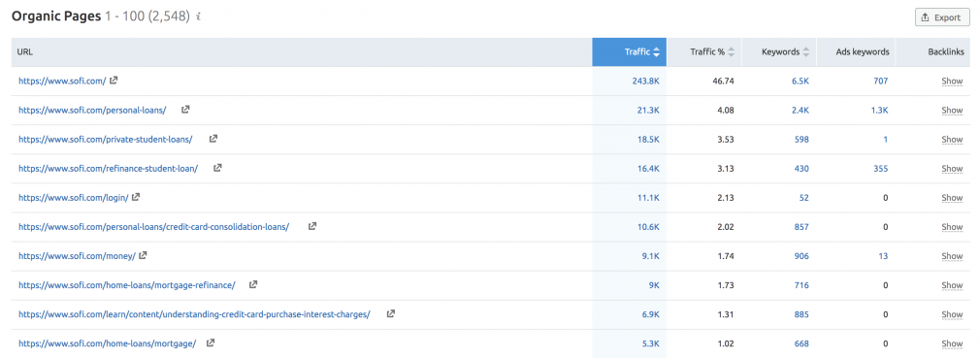Open the sofi.com/refinance-student-loan/ URL link
This screenshot has width=980, height=358.
(x=108, y=169)
